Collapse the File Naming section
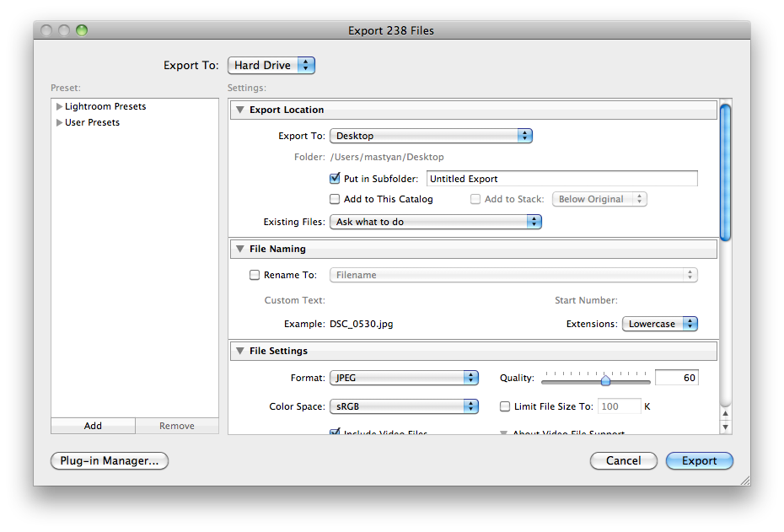Screen dimensions: 784x532 tap(240, 249)
